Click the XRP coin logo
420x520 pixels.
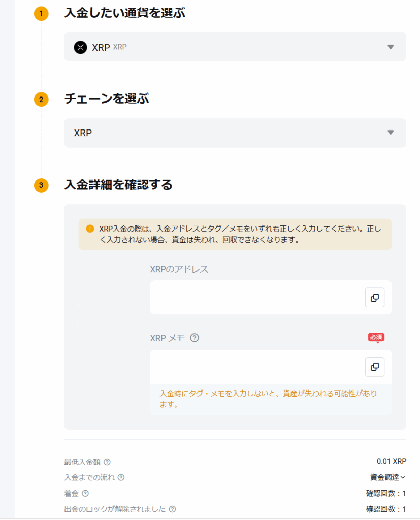point(80,47)
